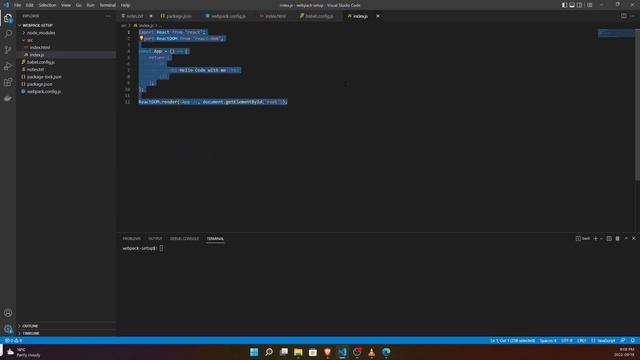This screenshot has width=640, height=360.
Task: Click the lightbulb code action icon
Action: point(141,38)
